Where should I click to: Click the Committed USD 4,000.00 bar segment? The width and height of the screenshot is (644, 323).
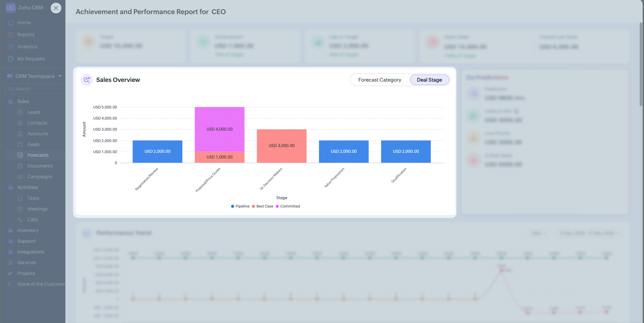(x=220, y=129)
